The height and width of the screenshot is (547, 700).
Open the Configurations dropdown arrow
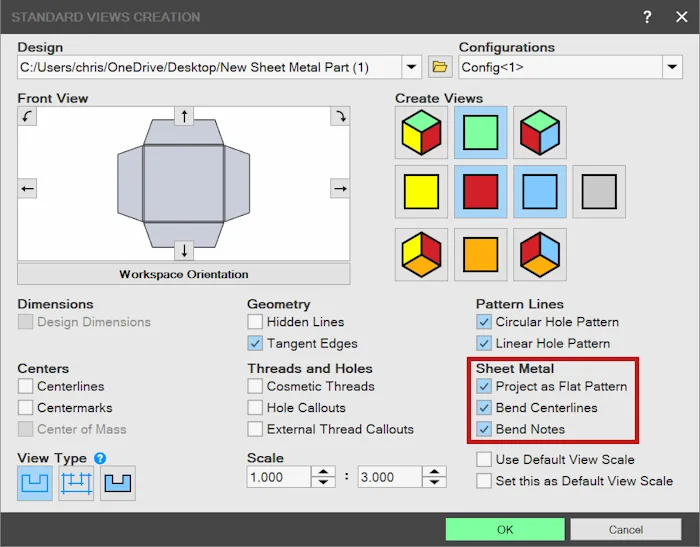pos(672,67)
